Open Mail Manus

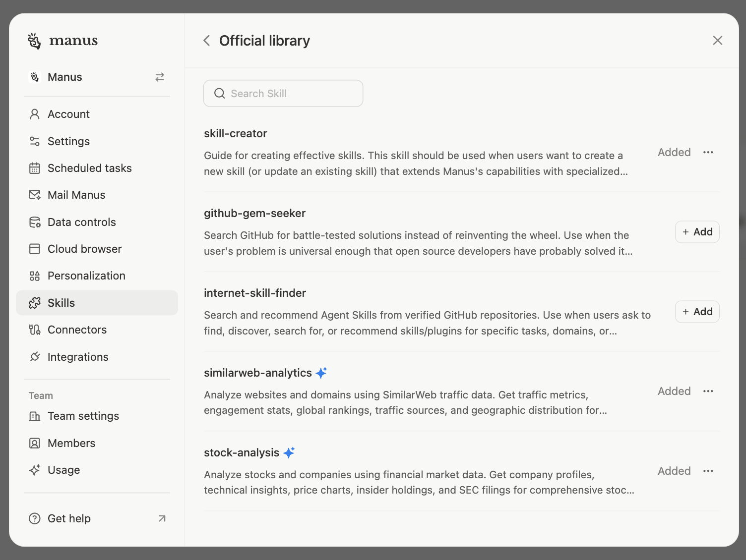pyautogui.click(x=97, y=195)
